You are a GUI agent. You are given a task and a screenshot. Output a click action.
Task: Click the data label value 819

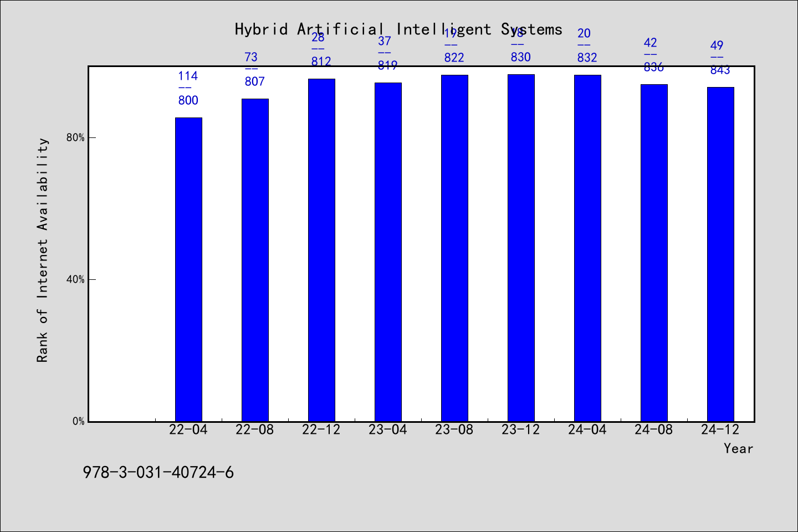pyautogui.click(x=388, y=65)
